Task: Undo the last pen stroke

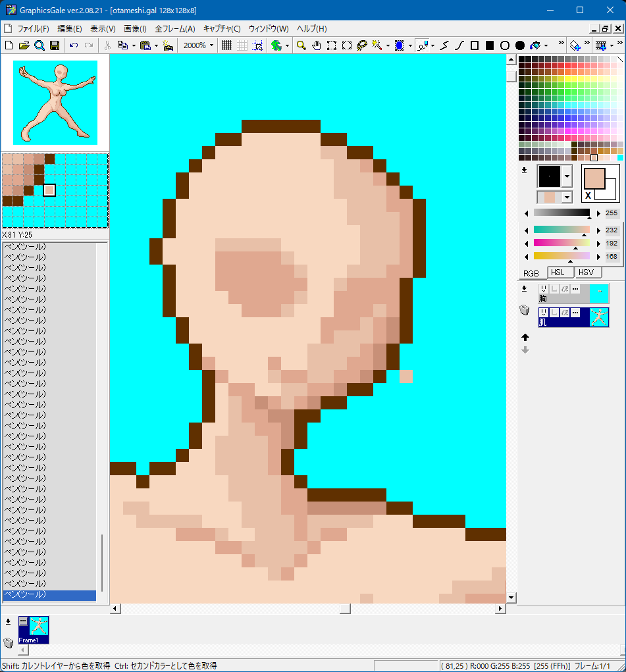Action: point(74,45)
